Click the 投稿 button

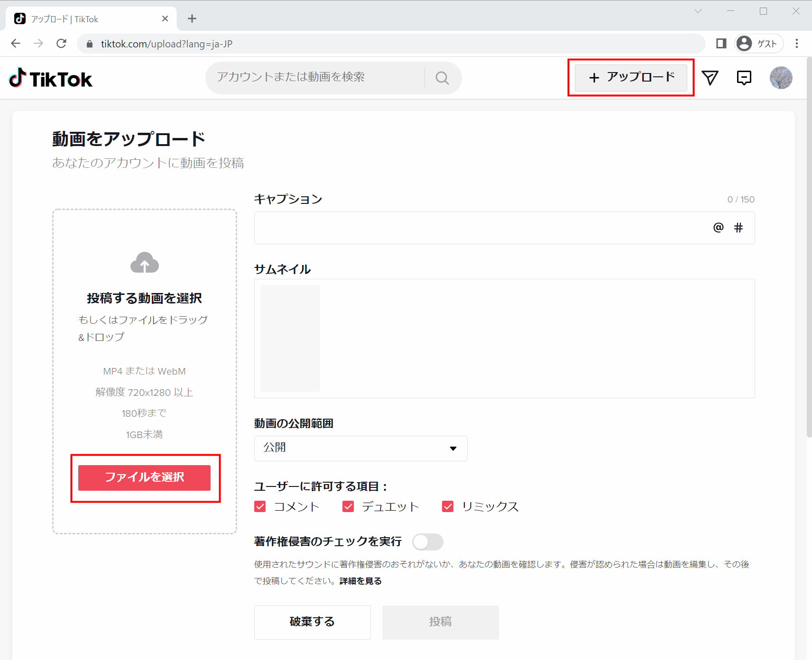[x=441, y=622]
